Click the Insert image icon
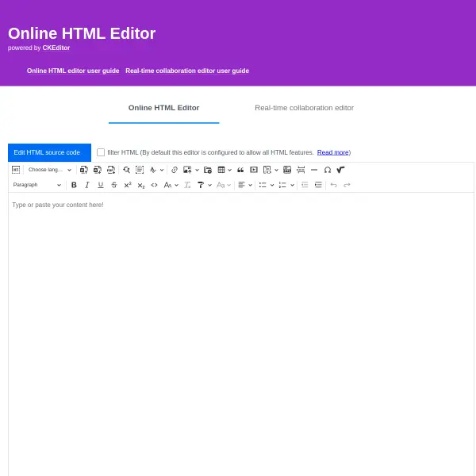 [x=187, y=170]
